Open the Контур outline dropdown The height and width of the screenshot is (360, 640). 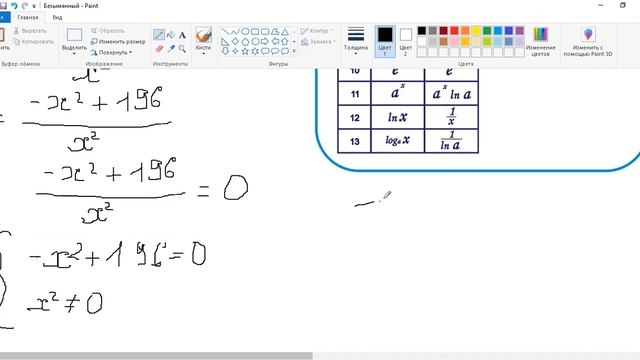[x=317, y=31]
